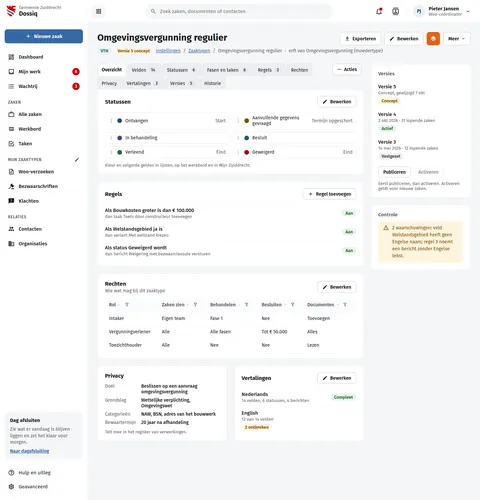This screenshot has height=500, width=480.
Task: Click the '2 ontbreken' badge under English
Action: (257, 427)
